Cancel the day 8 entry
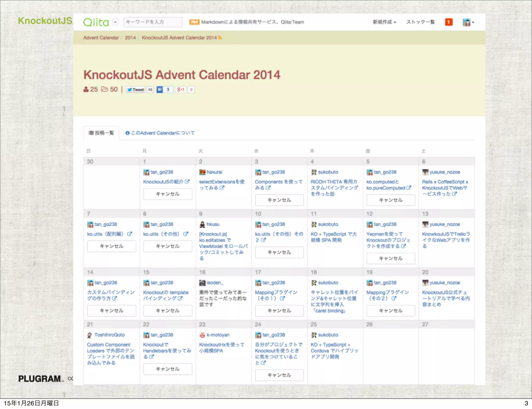This screenshot has width=532, height=409. [168, 246]
